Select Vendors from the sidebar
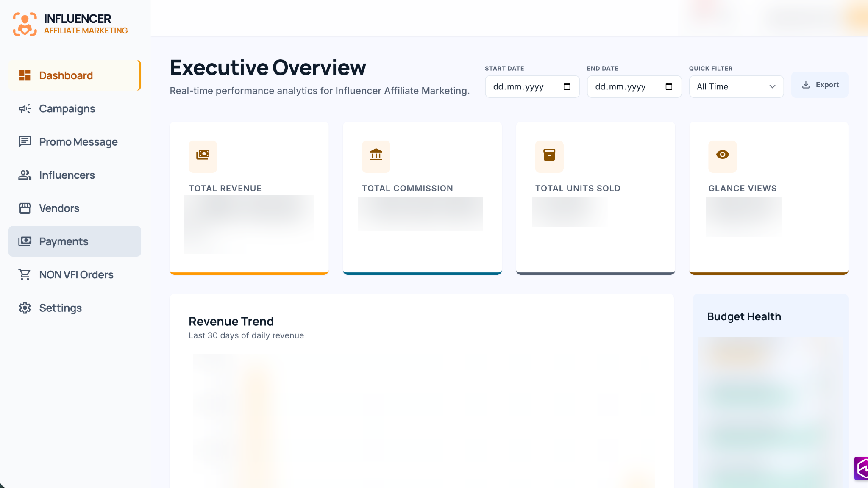 coord(75,208)
